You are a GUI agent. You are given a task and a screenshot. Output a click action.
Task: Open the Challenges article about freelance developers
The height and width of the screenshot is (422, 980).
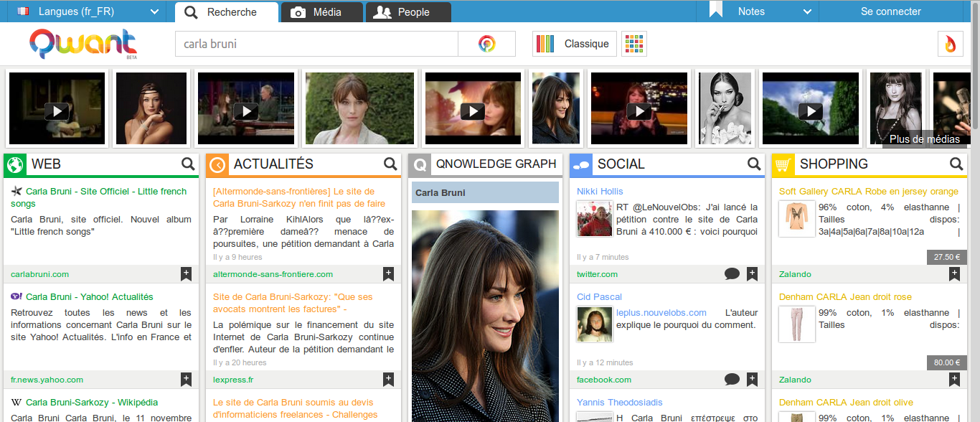(x=295, y=408)
